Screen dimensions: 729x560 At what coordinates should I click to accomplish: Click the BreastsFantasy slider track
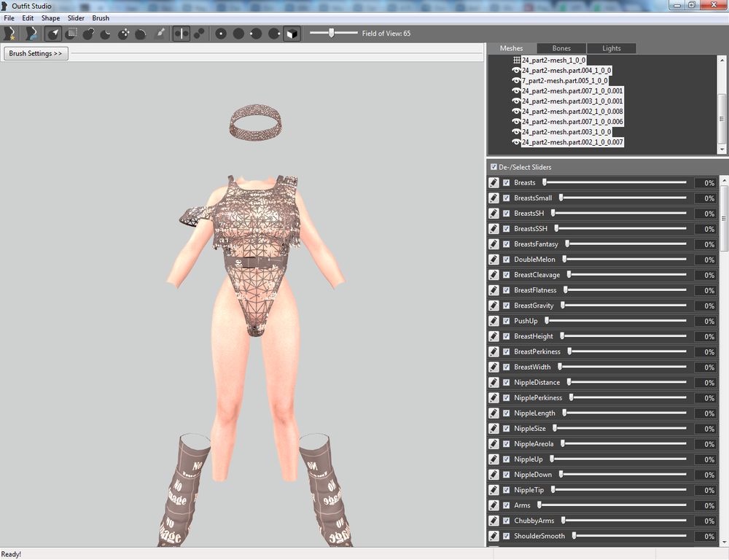(625, 244)
